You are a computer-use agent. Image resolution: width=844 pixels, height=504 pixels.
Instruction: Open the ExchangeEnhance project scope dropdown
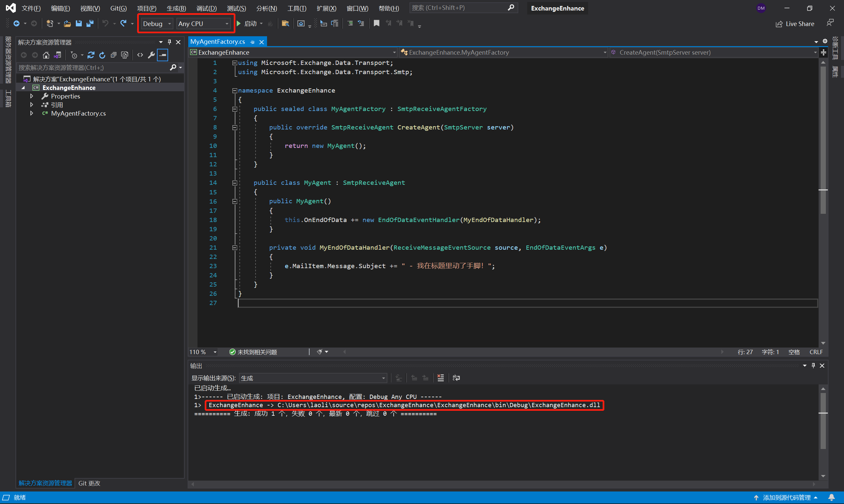click(293, 52)
